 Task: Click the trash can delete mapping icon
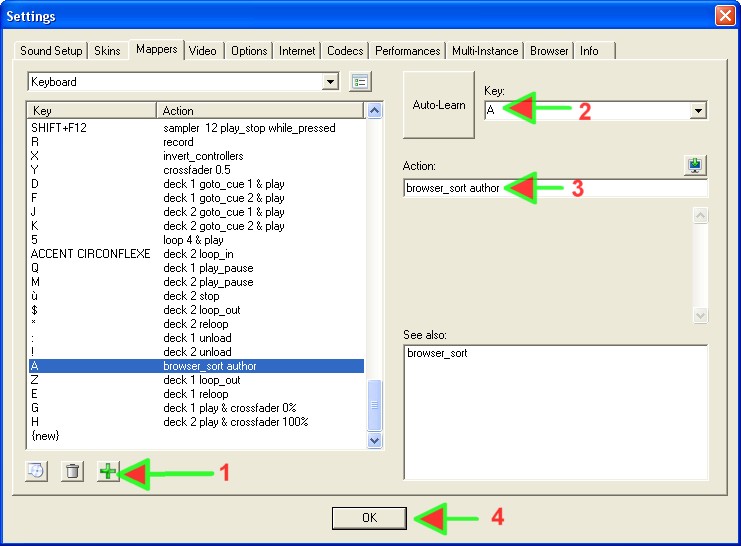[x=72, y=472]
